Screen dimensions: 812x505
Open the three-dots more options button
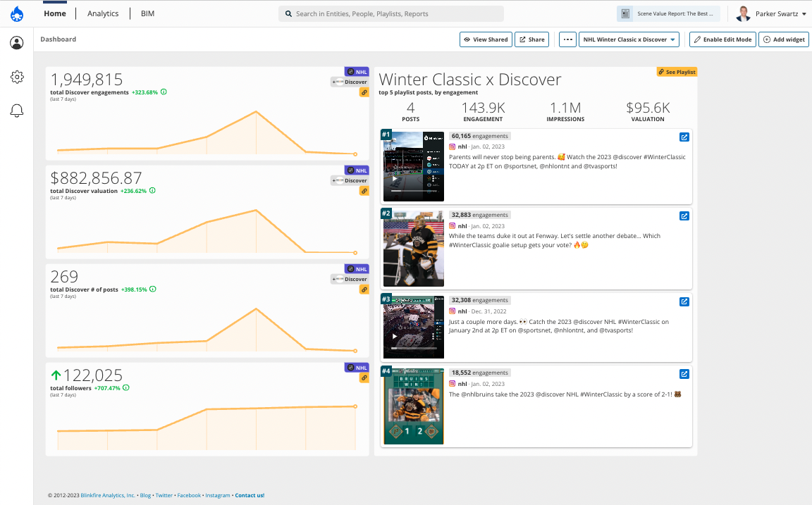coord(567,39)
